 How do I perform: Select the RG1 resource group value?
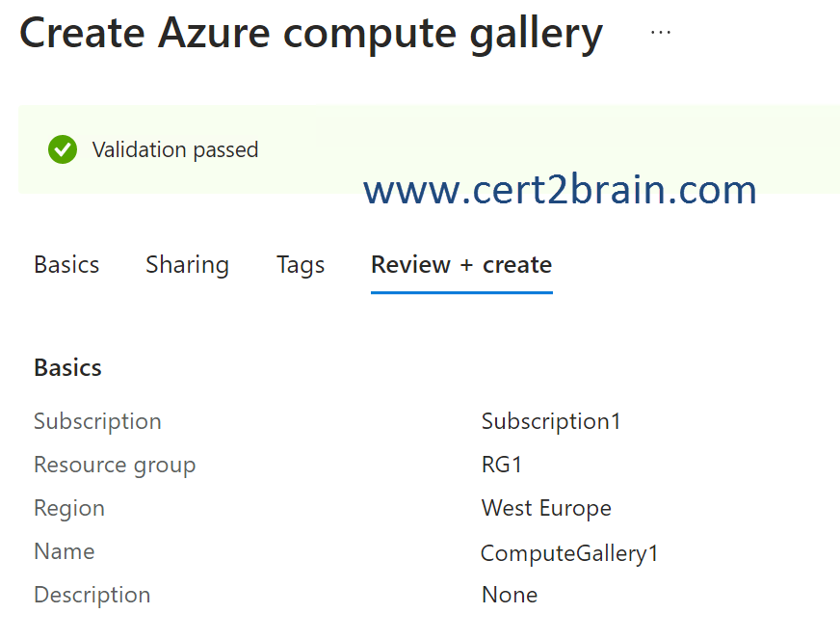pos(502,465)
